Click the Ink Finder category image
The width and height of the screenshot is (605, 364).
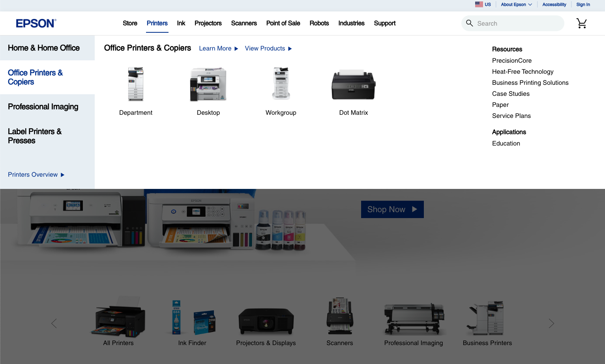click(193, 318)
